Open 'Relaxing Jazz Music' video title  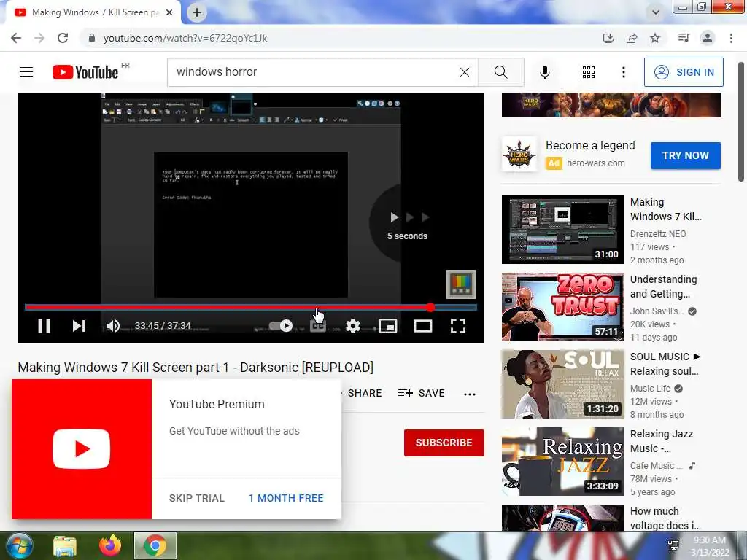click(x=661, y=441)
